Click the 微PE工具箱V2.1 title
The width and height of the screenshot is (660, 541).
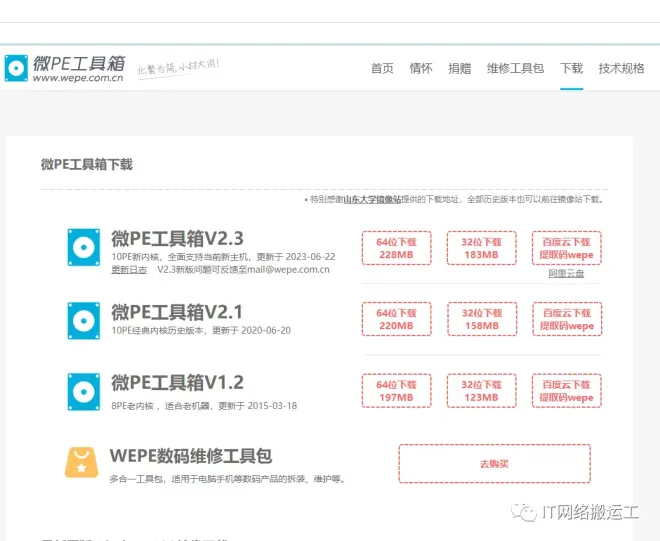[x=177, y=312]
